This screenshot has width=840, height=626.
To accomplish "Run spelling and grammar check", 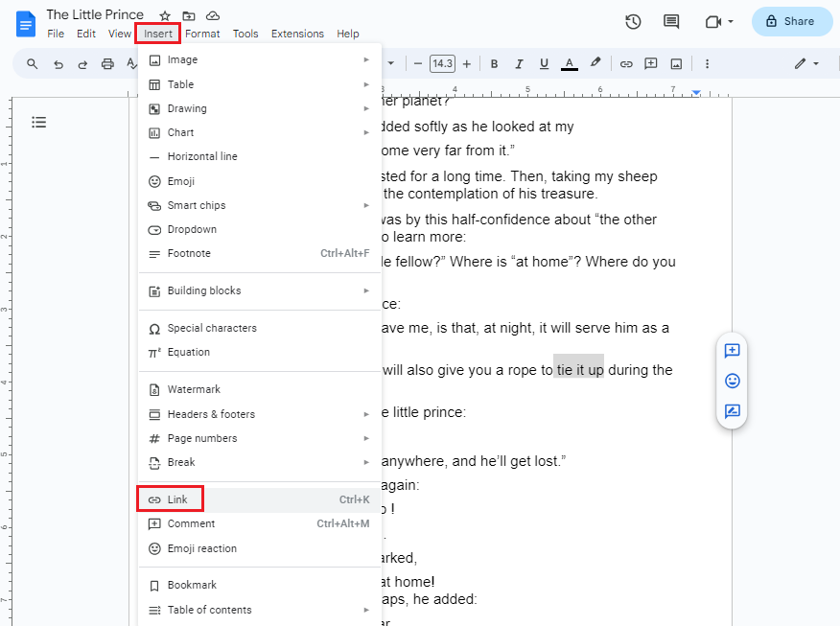I will [x=130, y=63].
